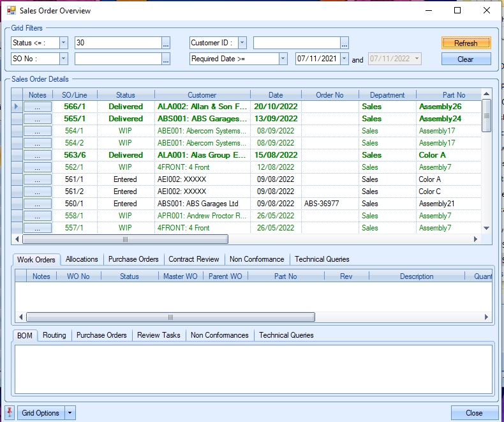This screenshot has width=504, height=422.
Task: Select row indicator arrow for order 566/1
Action: 17,107
